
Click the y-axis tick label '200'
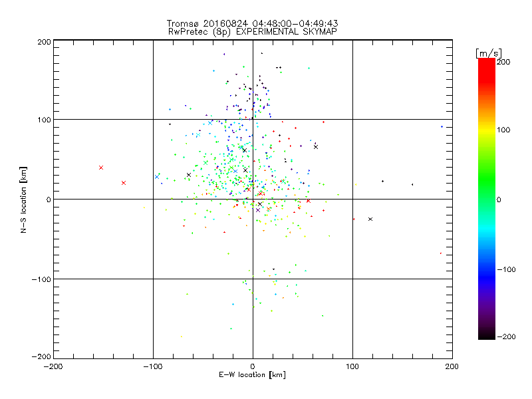coord(45,42)
